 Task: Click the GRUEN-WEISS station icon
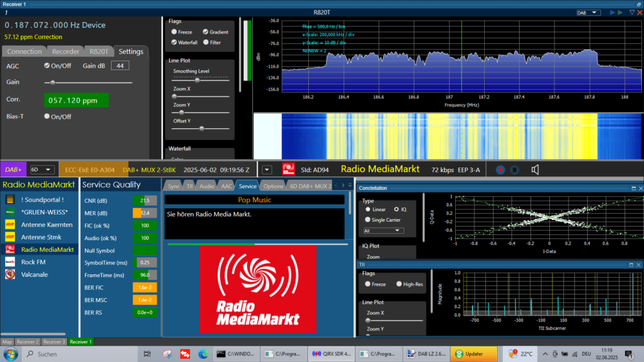10,212
